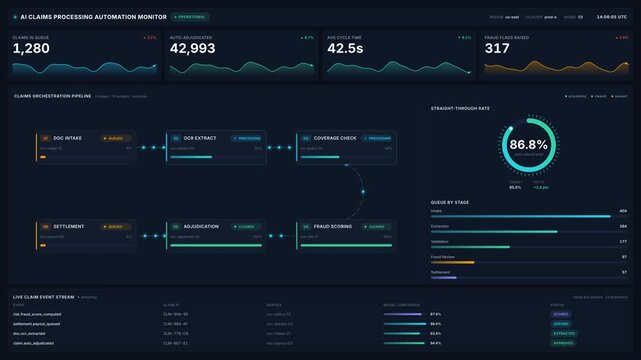Click the Intake queue bar showing 404
The width and height of the screenshot is (641, 360).
point(529,216)
